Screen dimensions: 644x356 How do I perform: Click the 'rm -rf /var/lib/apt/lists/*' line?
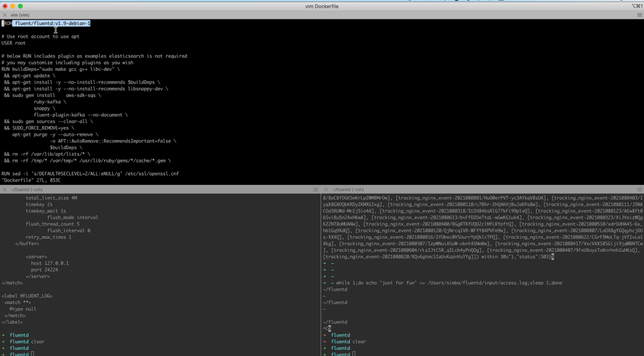47,154
